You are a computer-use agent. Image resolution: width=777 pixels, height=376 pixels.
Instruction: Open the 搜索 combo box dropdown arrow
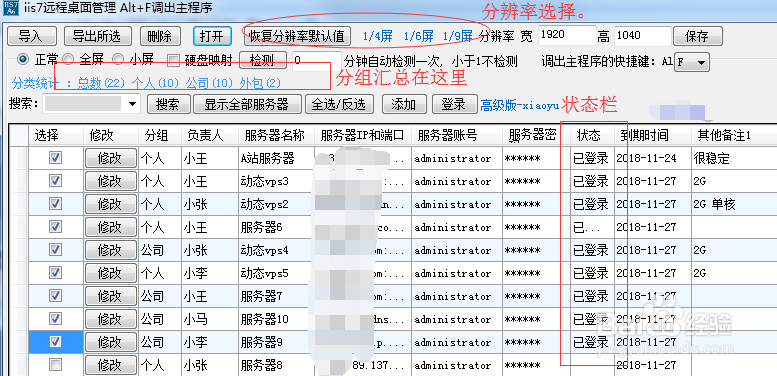click(132, 104)
